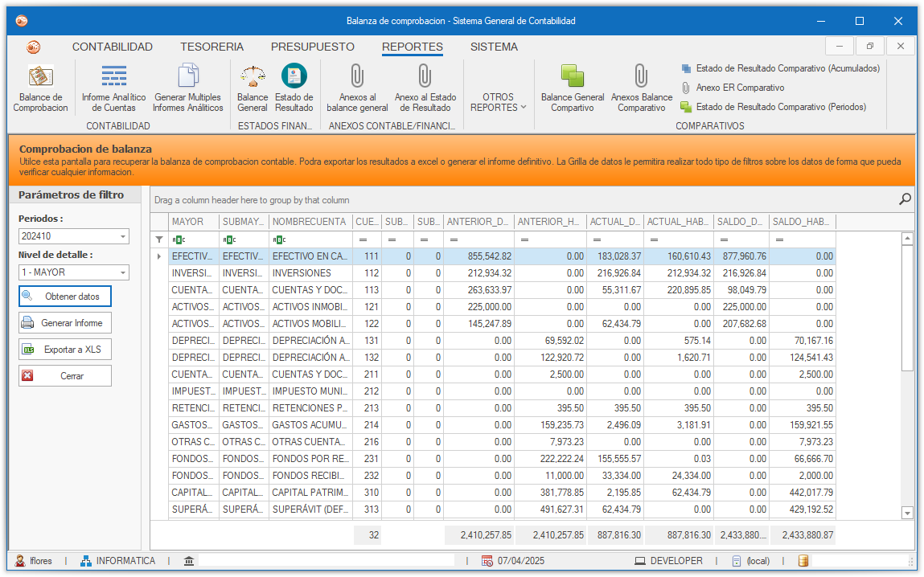Open Anexo al Estado de Resultado
This screenshot has width=924, height=577.
[x=425, y=88]
